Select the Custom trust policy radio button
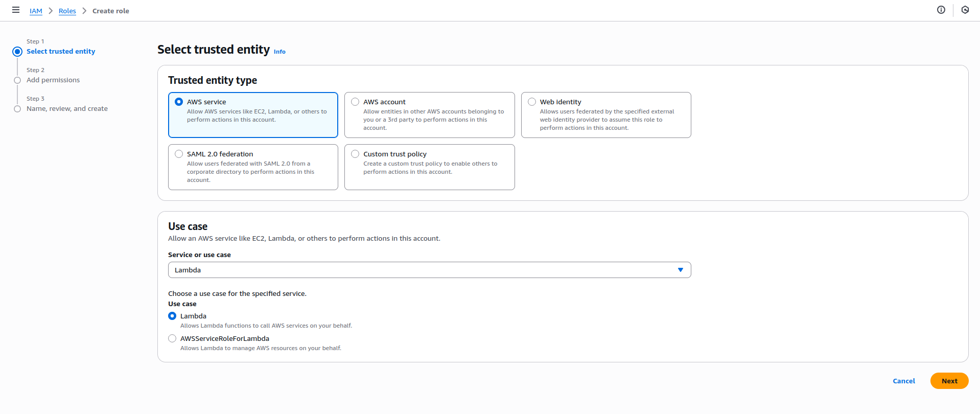 pyautogui.click(x=355, y=154)
